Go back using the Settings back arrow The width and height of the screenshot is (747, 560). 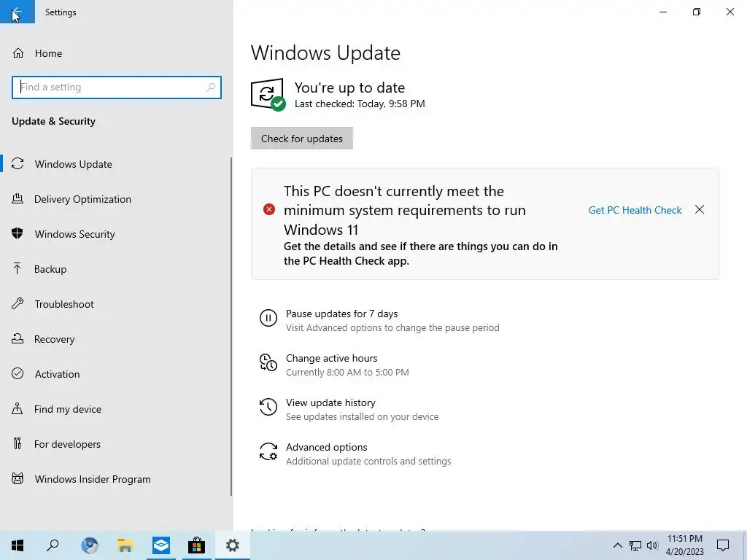[18, 12]
